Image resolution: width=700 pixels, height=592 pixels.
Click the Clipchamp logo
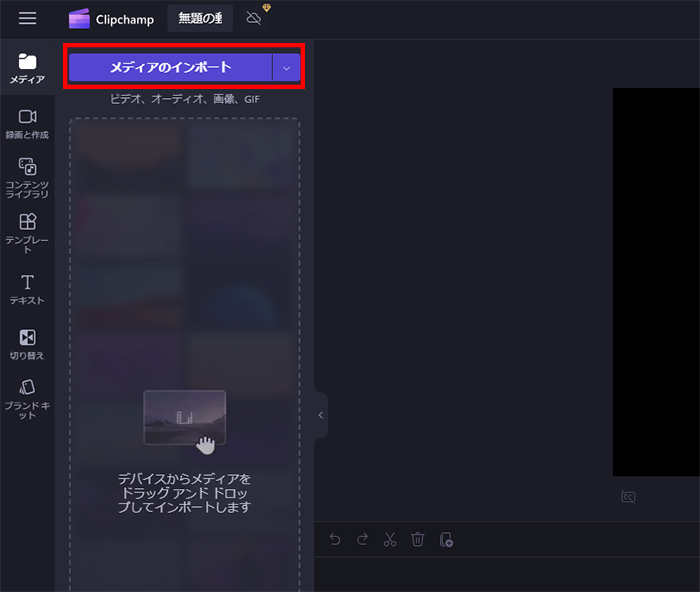coord(111,19)
